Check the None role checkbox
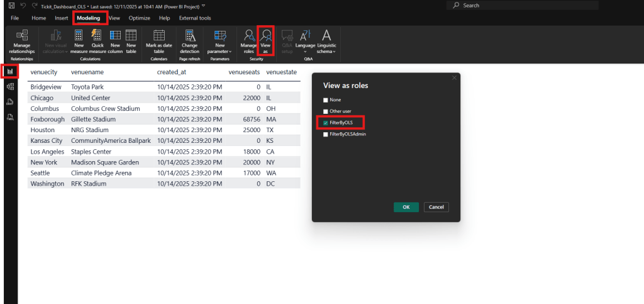 [x=325, y=100]
